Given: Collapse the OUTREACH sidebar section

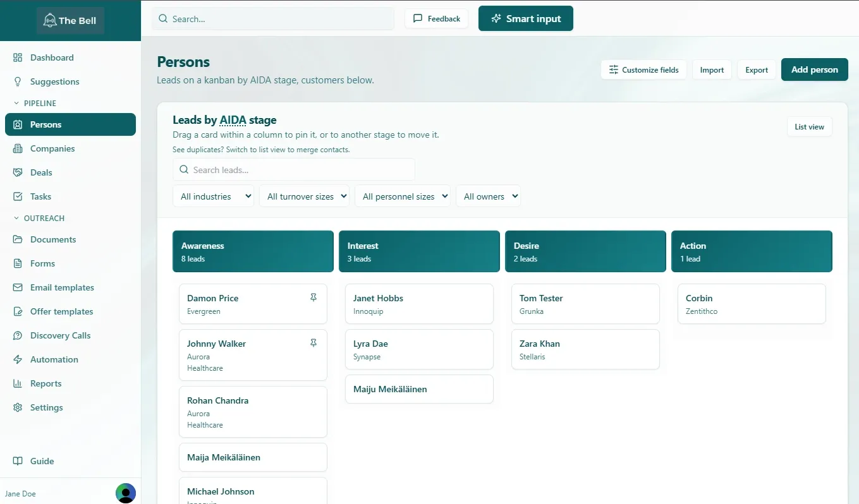Looking at the screenshot, I should coord(39,218).
